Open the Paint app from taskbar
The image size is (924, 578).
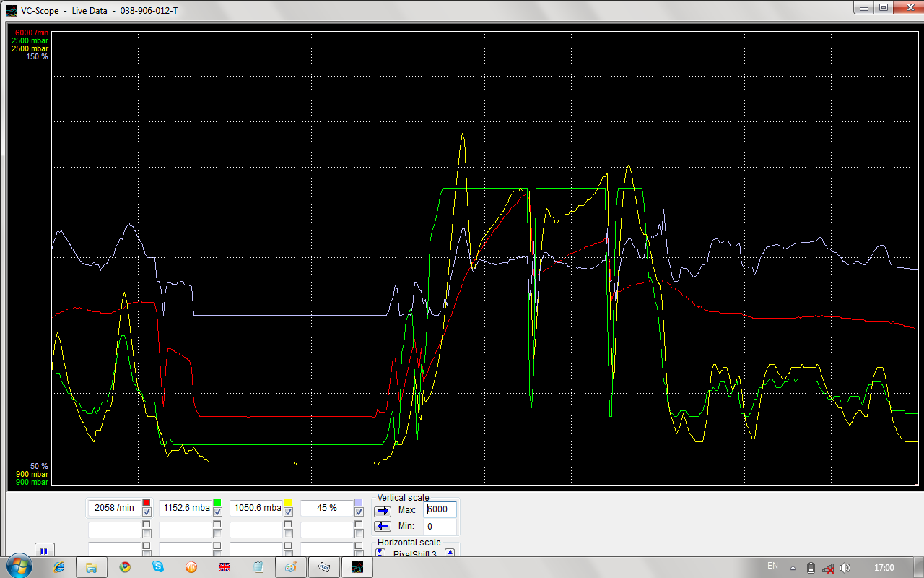(290, 567)
